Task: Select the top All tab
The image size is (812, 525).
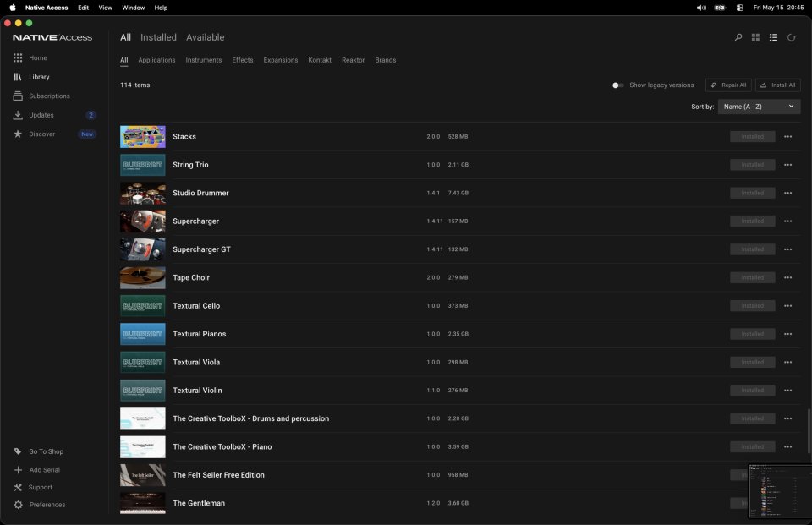Action: pyautogui.click(x=125, y=37)
